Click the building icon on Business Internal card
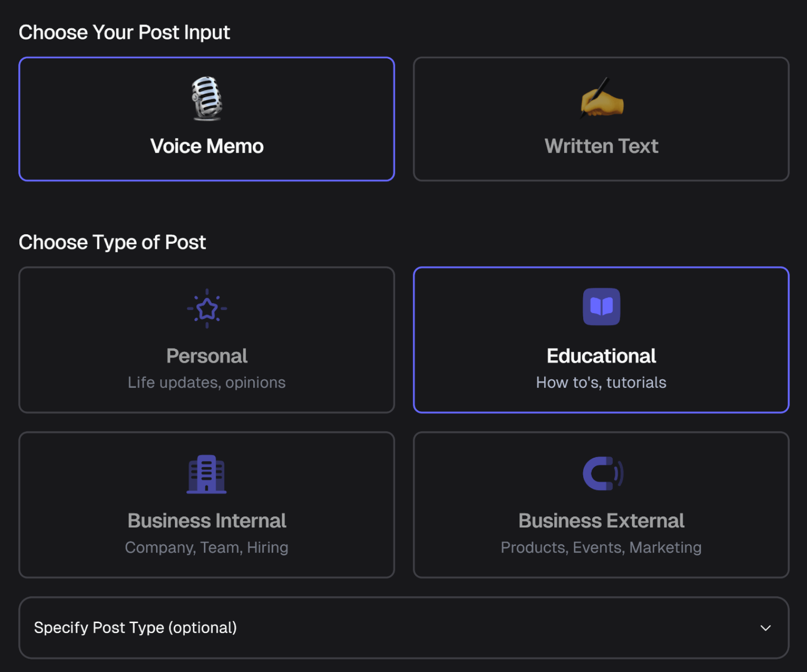Viewport: 807px width, 672px height. click(x=206, y=474)
